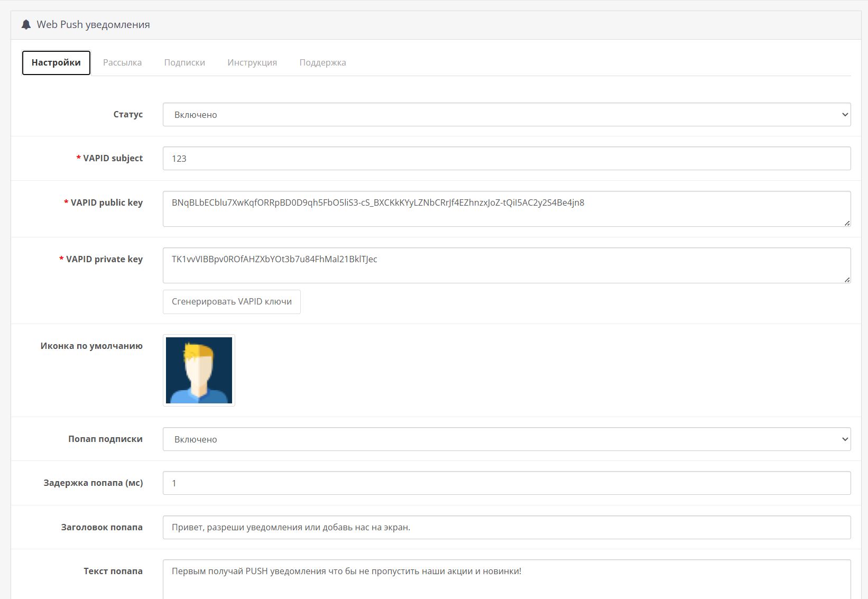Focus the Задержка попапа (мс) field
This screenshot has height=599, width=868.
coord(506,483)
